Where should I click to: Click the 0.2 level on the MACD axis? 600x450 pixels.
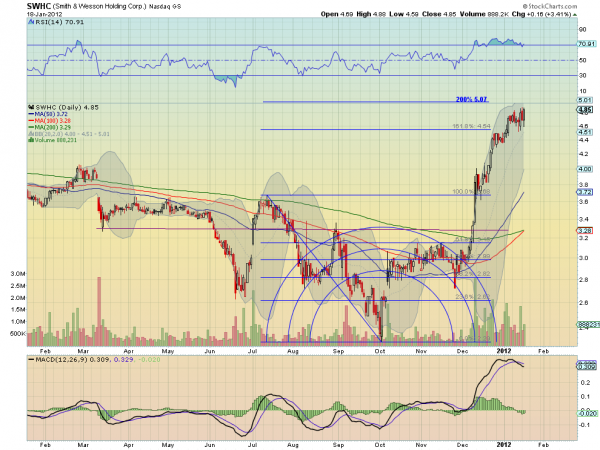pos(584,383)
